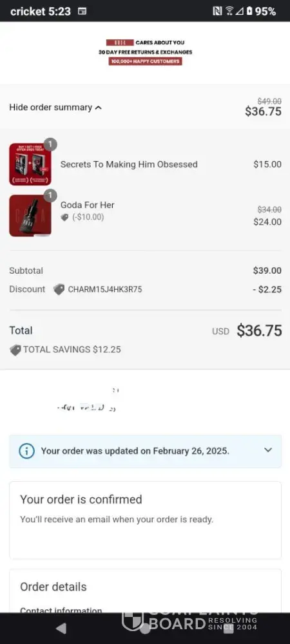The image size is (290, 644).
Task: Tap the Wi-Fi icon in status bar
Action: point(229,12)
